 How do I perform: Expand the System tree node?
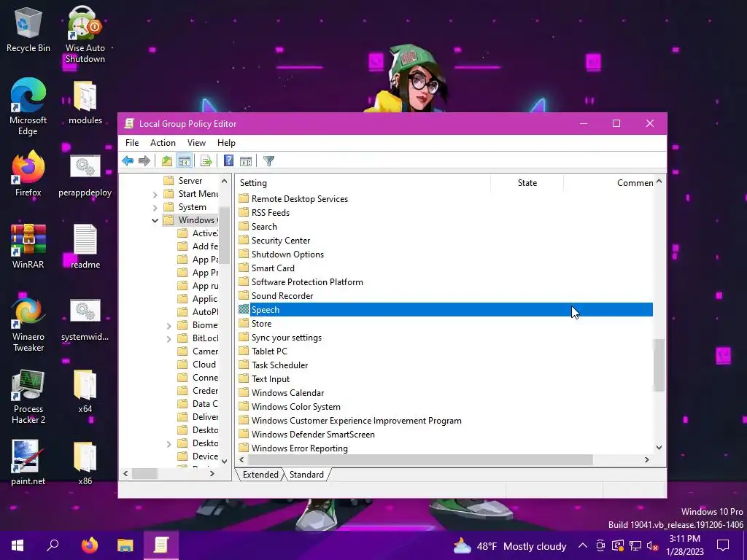pyautogui.click(x=155, y=208)
